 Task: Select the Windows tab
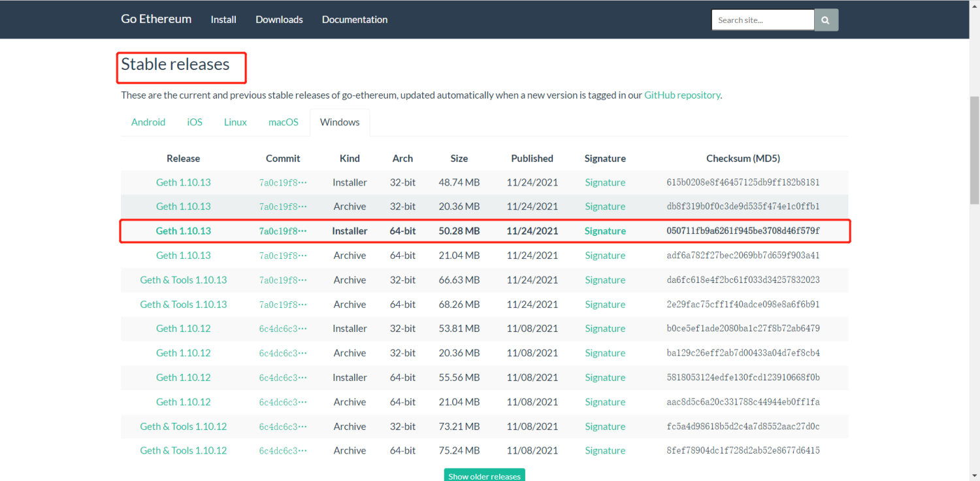pyautogui.click(x=340, y=122)
